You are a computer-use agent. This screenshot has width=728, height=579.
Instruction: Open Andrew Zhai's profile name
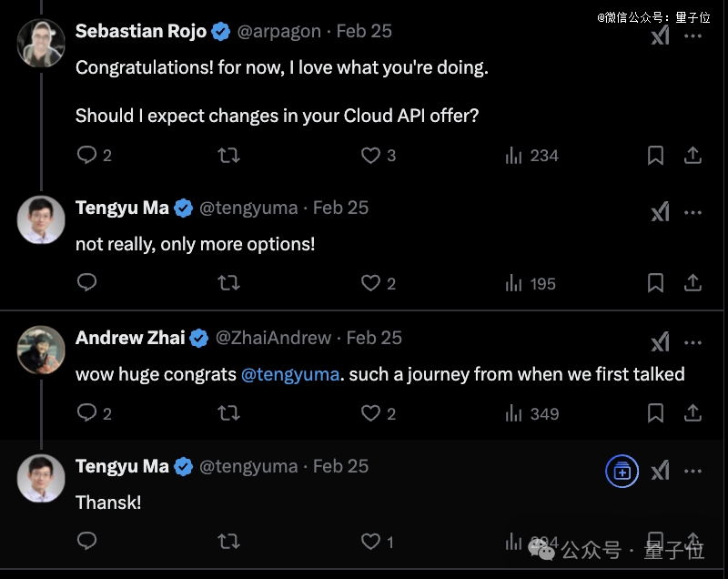(130, 338)
